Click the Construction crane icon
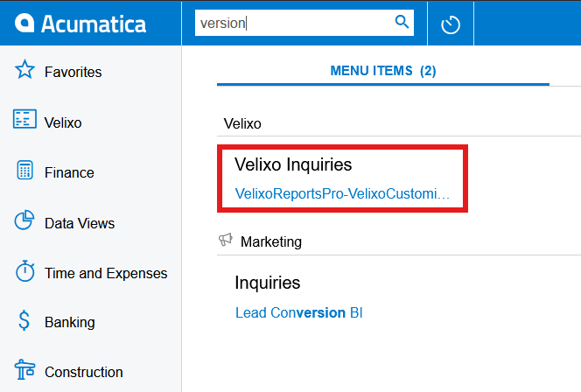This screenshot has height=392, width=581. coord(24,371)
